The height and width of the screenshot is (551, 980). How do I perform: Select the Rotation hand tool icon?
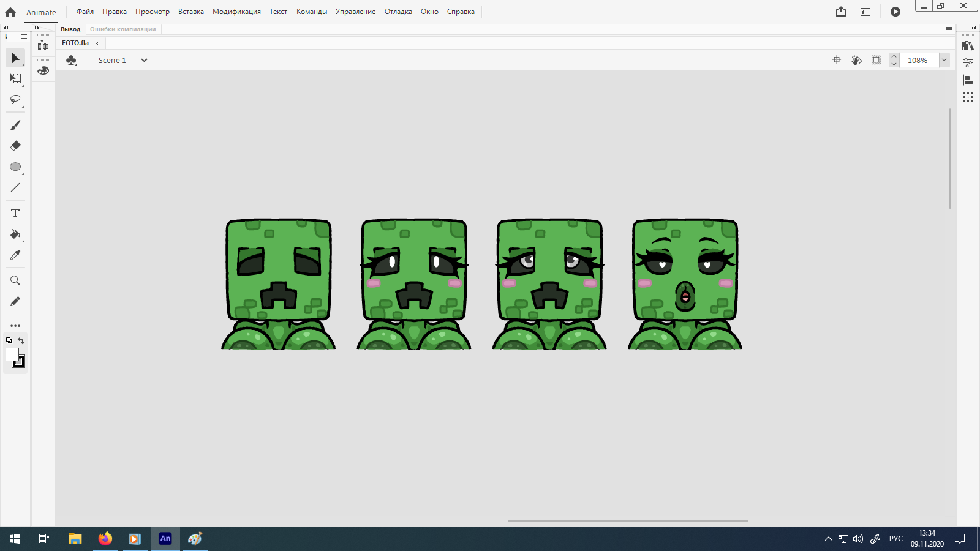click(x=856, y=60)
